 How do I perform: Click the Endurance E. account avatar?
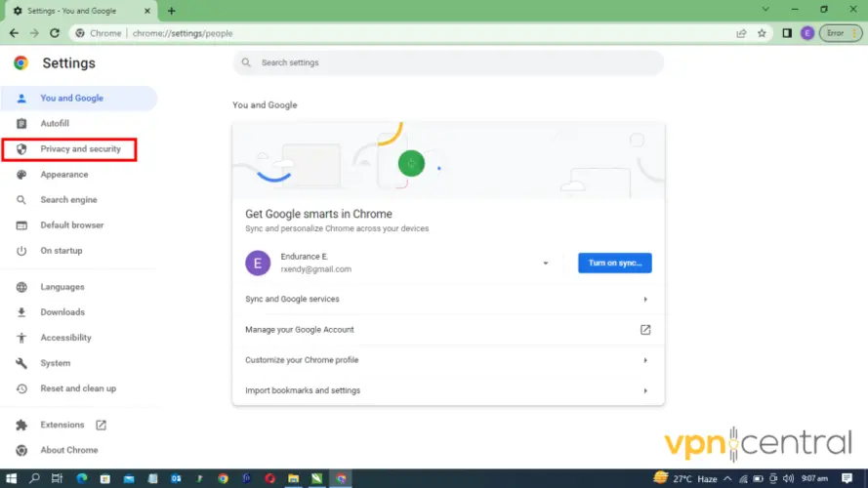[x=258, y=263]
